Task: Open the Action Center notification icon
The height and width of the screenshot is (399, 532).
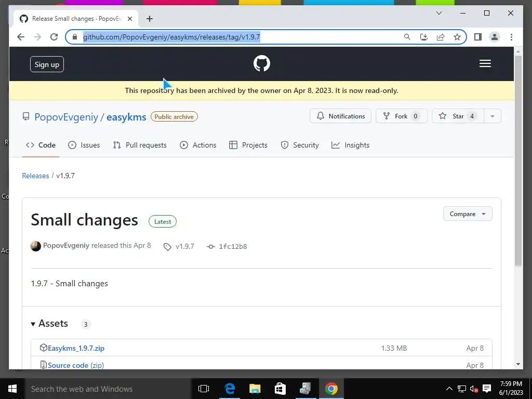Action: click(487, 389)
